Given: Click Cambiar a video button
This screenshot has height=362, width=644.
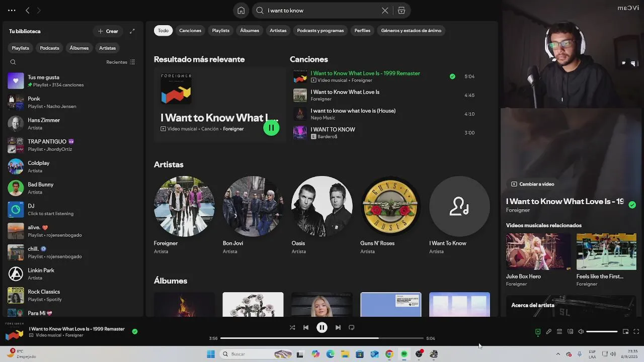Looking at the screenshot, I should point(533,184).
